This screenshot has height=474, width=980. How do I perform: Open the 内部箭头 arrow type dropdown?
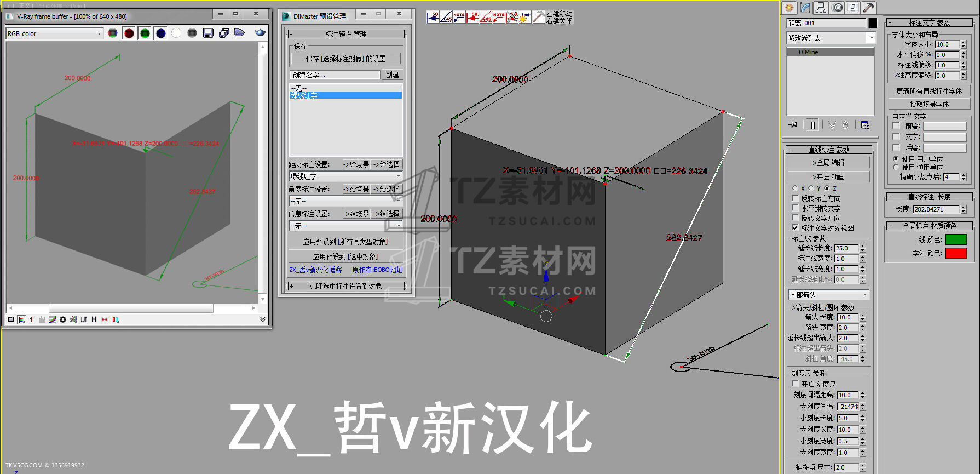829,295
